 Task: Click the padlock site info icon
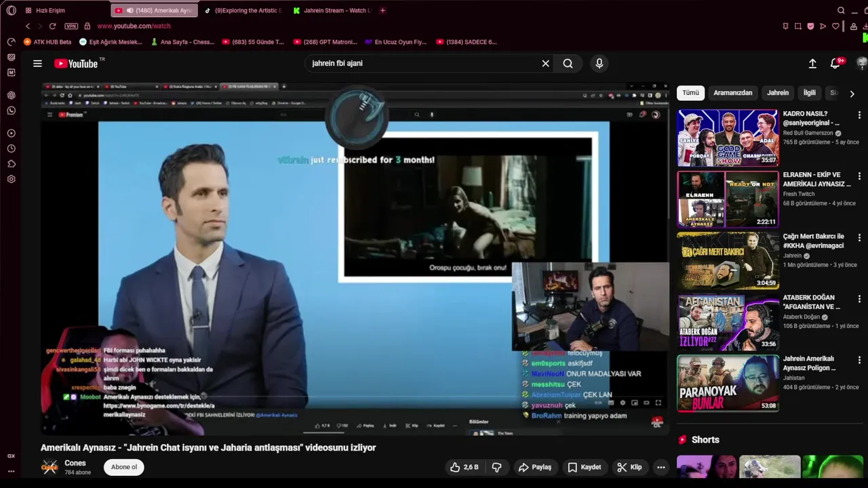(x=87, y=26)
